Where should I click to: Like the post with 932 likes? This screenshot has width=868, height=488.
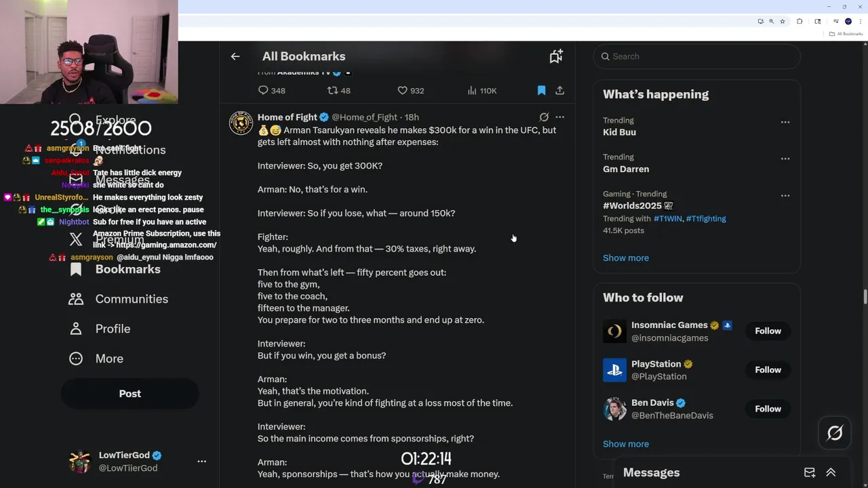coord(410,90)
